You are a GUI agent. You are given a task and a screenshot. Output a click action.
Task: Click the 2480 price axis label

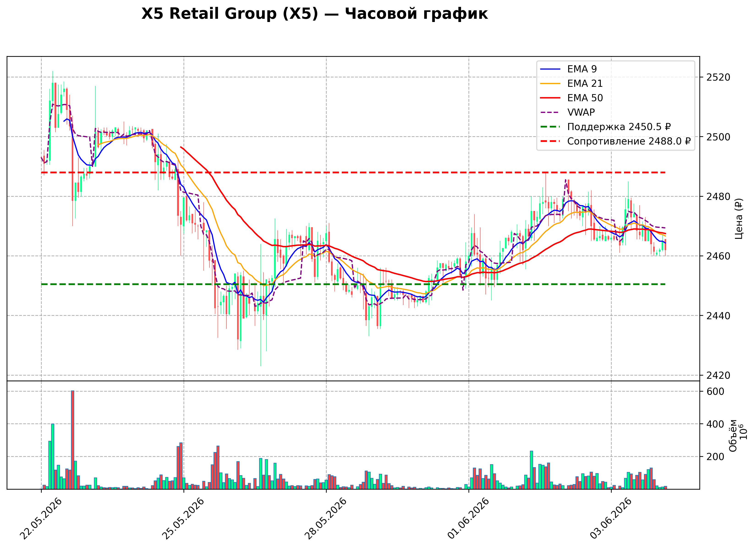[x=718, y=196]
